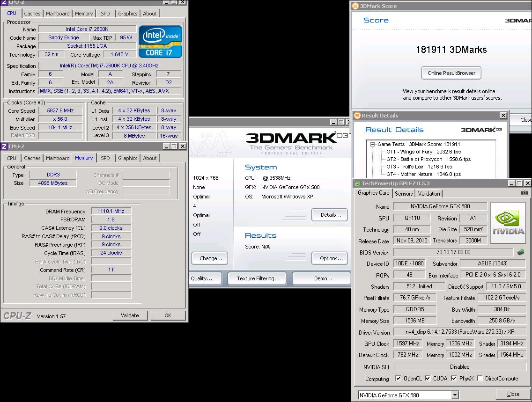The image size is (532, 402).
Task: Click the DRAM Frequency value 1110.1 MHz
Action: (x=111, y=211)
